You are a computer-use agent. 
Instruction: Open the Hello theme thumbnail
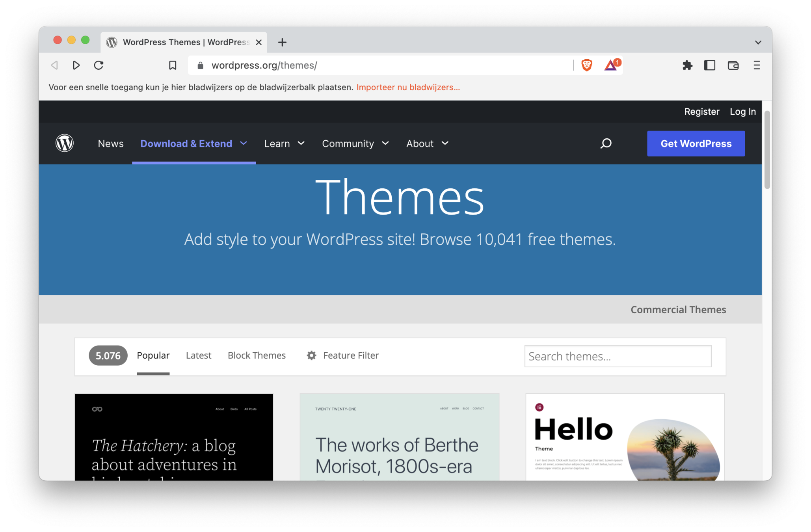pyautogui.click(x=625, y=437)
